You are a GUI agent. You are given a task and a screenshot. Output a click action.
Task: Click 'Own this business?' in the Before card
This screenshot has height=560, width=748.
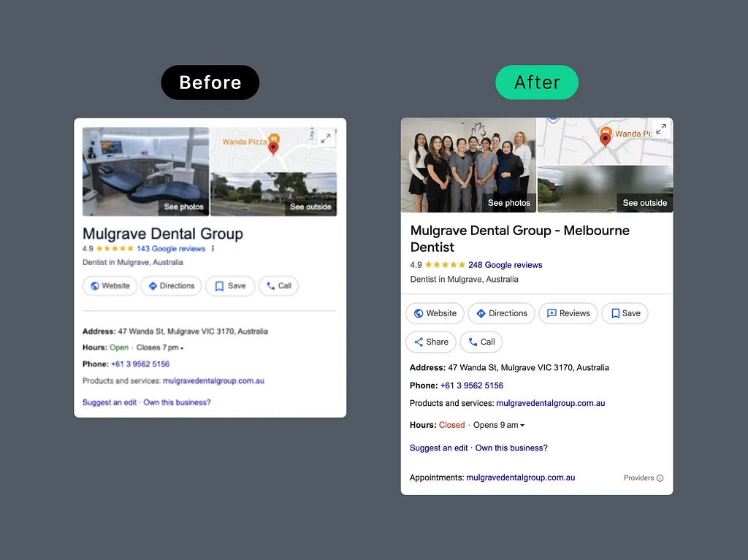coord(177,402)
